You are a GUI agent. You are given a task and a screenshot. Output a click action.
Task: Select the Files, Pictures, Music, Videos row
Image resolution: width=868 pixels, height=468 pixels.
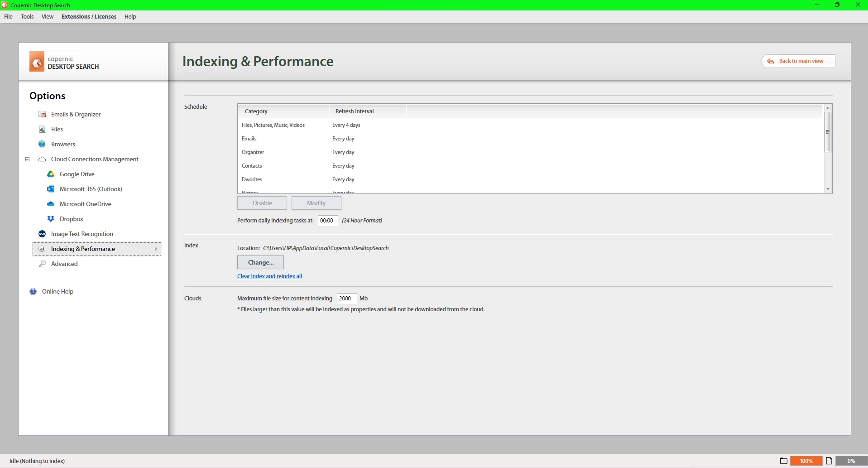[530, 125]
